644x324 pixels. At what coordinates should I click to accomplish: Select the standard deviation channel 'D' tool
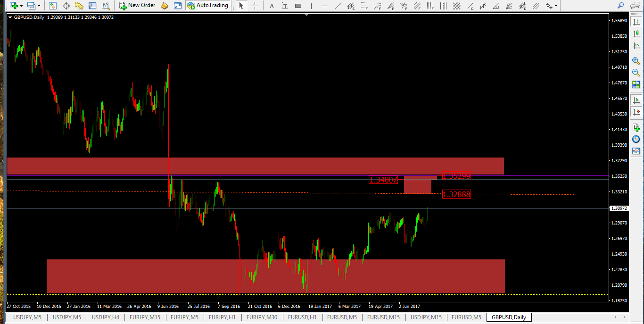point(522,6)
